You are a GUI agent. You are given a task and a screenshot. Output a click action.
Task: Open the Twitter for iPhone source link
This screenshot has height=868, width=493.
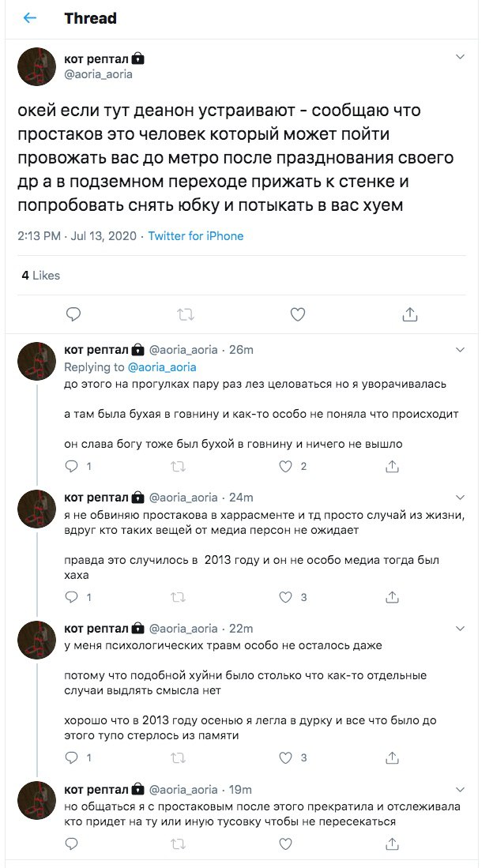point(196,236)
